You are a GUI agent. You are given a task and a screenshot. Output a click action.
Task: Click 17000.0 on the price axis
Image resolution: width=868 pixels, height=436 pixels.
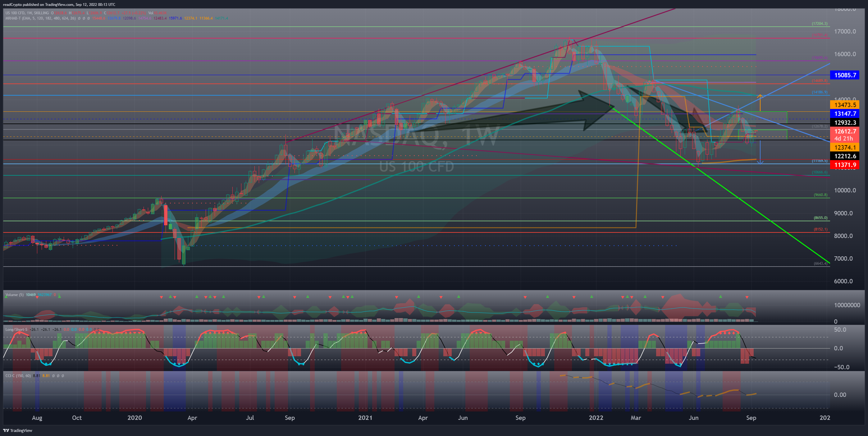tap(845, 31)
